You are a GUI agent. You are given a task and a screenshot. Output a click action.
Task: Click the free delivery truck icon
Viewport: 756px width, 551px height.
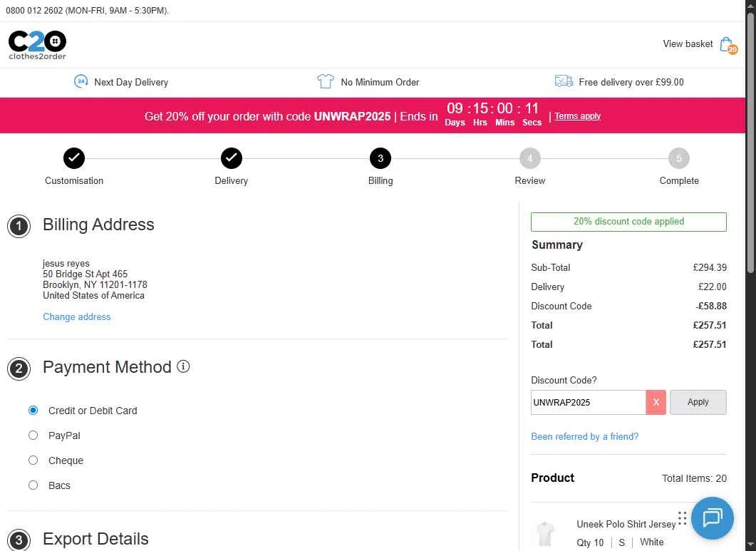pyautogui.click(x=564, y=81)
